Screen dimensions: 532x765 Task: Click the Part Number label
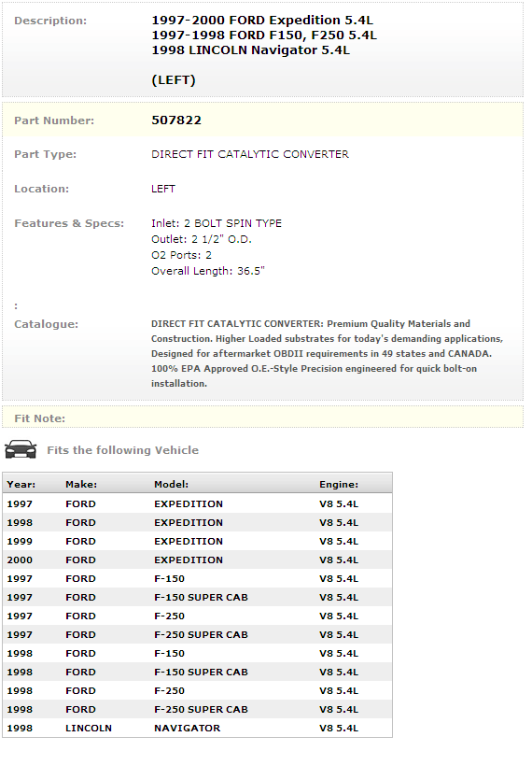(x=54, y=120)
